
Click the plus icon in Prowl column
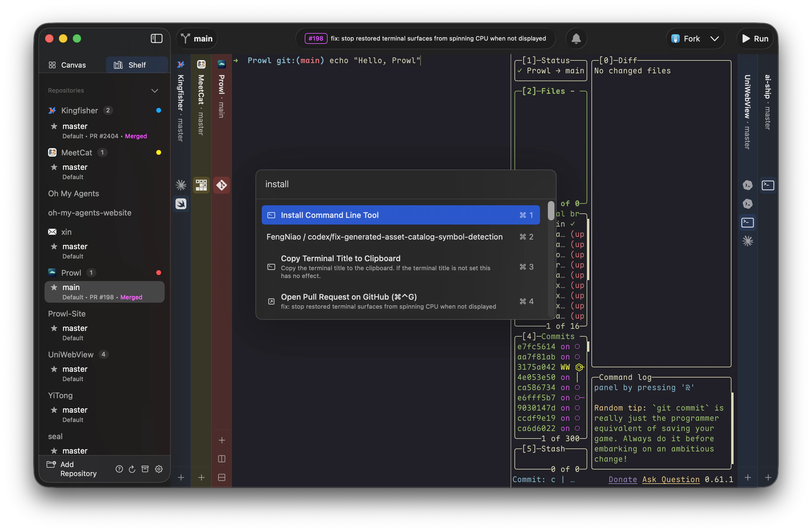pyautogui.click(x=222, y=440)
